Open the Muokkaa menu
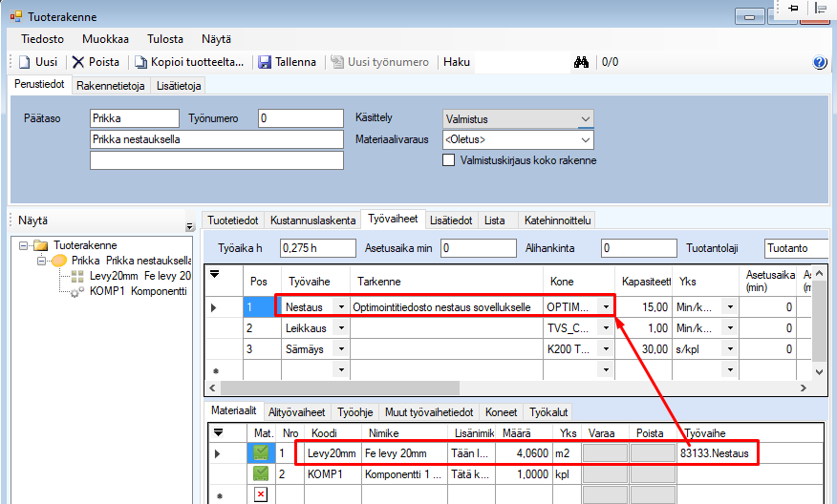837x504 pixels. click(x=105, y=39)
